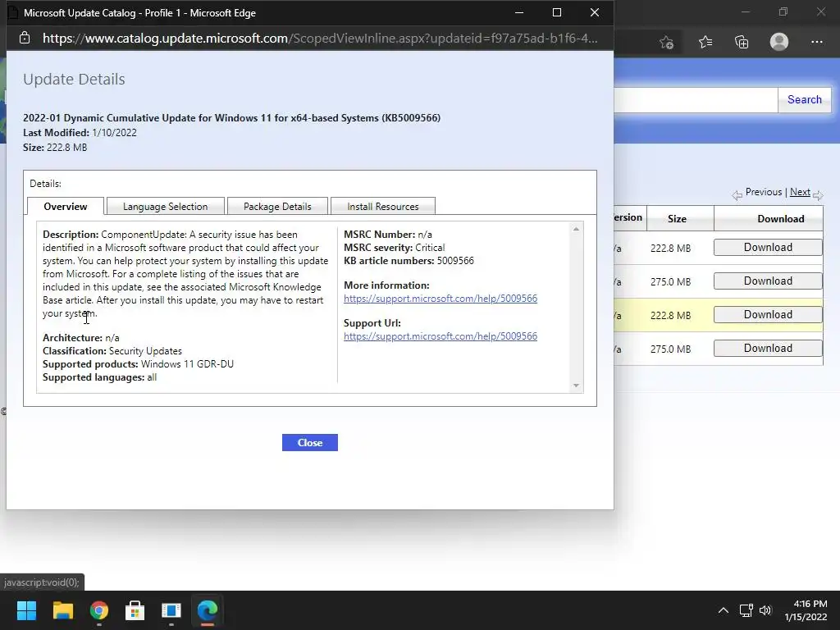Sort results by Size column
Viewport: 840px width, 630px height.
tap(677, 218)
